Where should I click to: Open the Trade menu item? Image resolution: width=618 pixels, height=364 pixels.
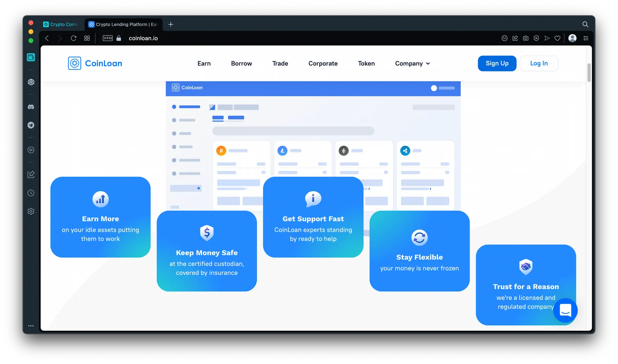pos(280,64)
